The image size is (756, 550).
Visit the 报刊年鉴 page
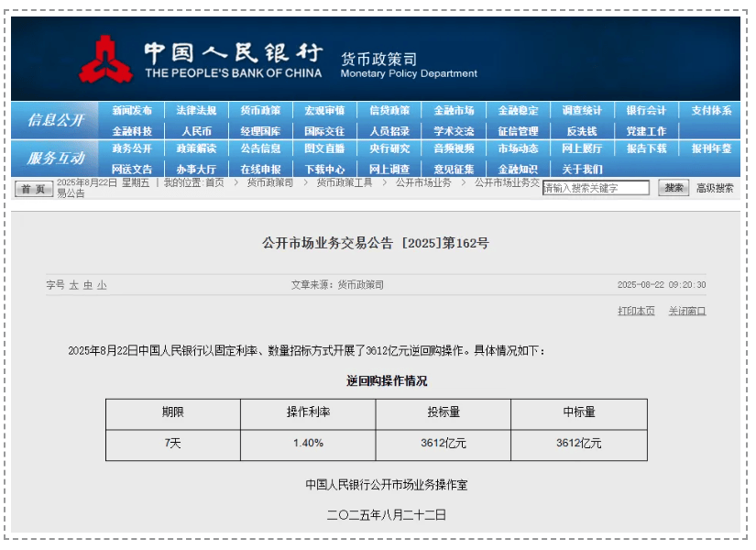tap(711, 148)
